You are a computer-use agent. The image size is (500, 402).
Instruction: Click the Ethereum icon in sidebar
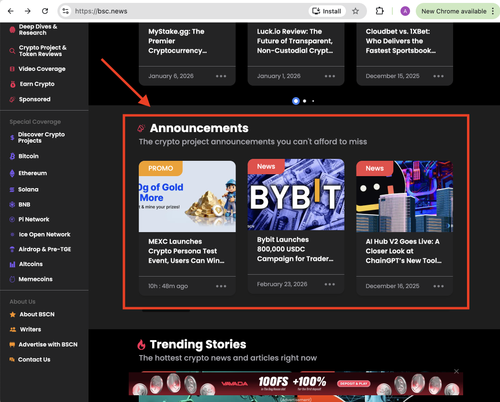point(12,173)
